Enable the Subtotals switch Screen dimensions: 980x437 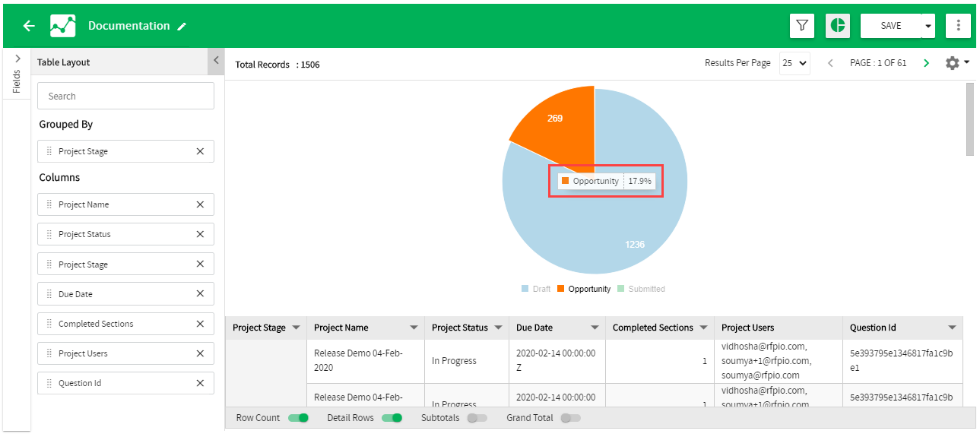click(477, 418)
